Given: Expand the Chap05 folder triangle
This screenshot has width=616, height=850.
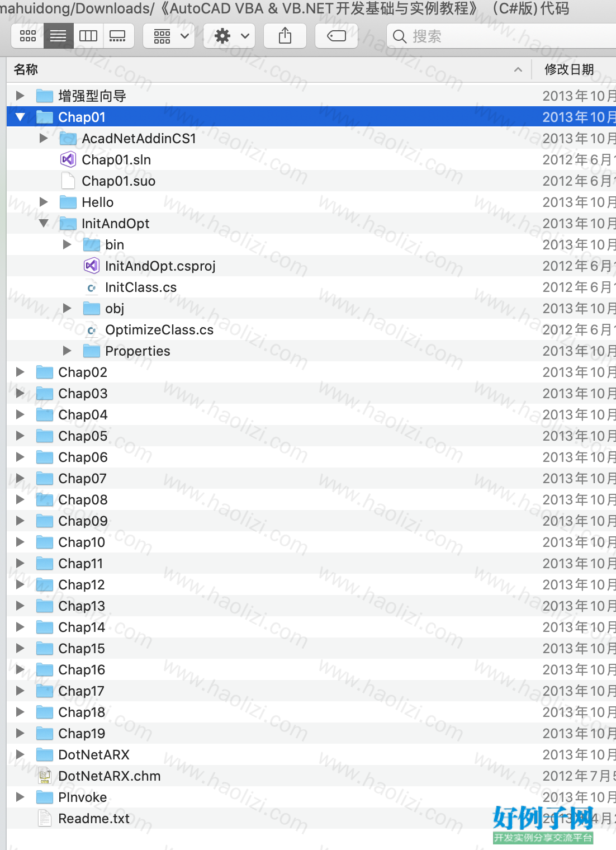Looking at the screenshot, I should (20, 436).
